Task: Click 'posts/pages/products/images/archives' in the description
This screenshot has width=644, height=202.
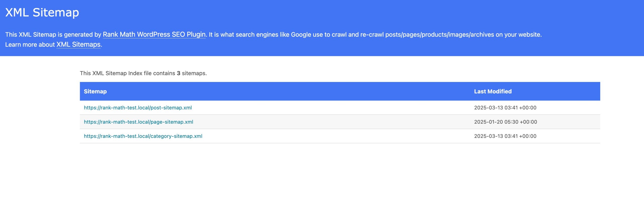Action: 439,35
